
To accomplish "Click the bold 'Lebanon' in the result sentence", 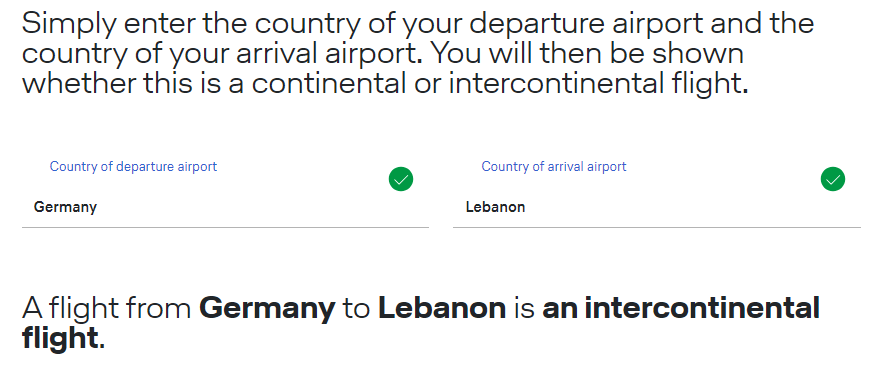I will point(442,308).
